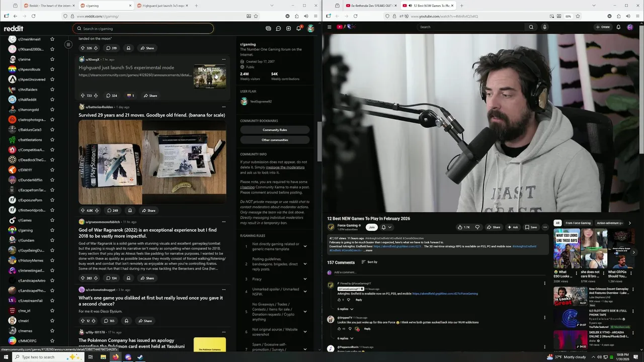Toggle favorite star for r/BaldursGate3
Screen dimensions: 644x362
(52, 130)
